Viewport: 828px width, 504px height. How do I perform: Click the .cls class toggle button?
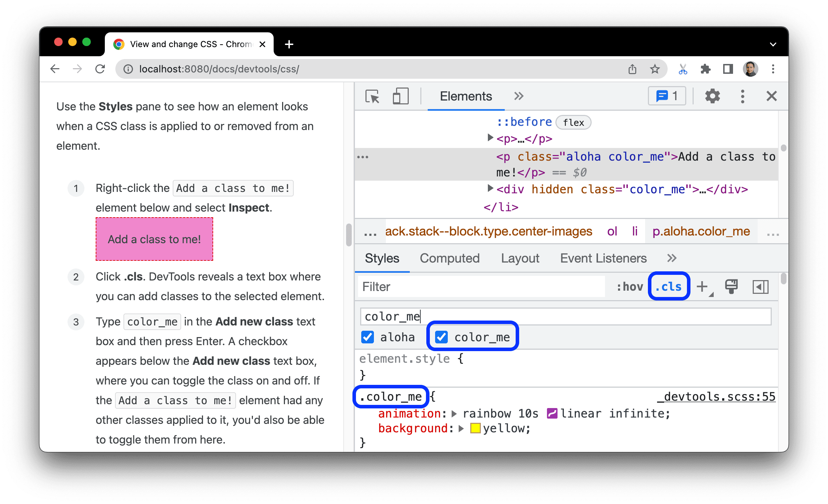point(667,286)
